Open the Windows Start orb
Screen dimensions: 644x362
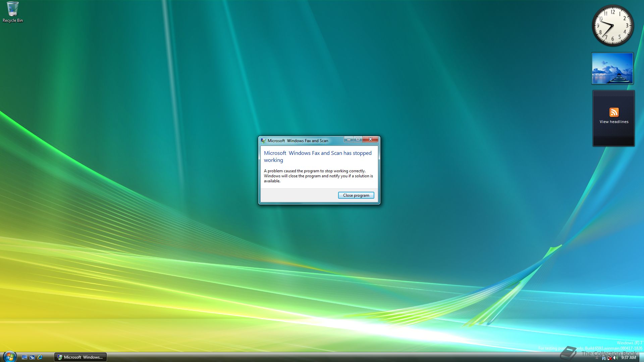(9, 357)
